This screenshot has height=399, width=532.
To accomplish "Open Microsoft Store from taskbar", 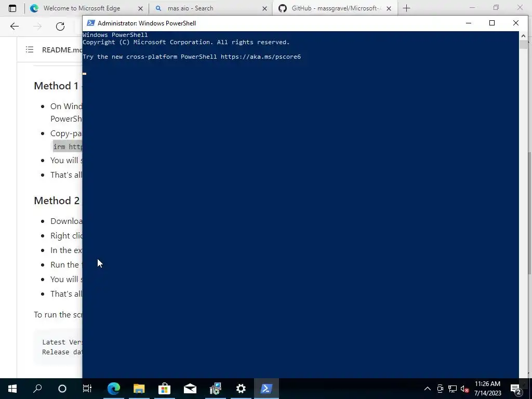I will click(x=165, y=389).
